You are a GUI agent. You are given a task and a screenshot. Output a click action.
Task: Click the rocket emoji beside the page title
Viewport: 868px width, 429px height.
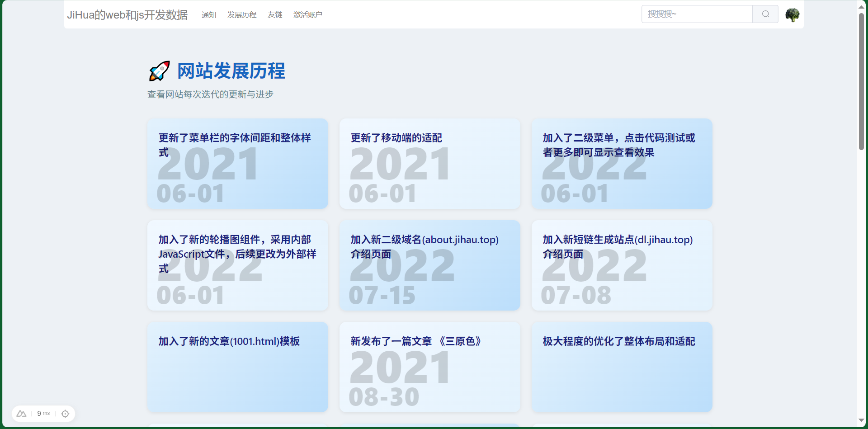pyautogui.click(x=159, y=71)
